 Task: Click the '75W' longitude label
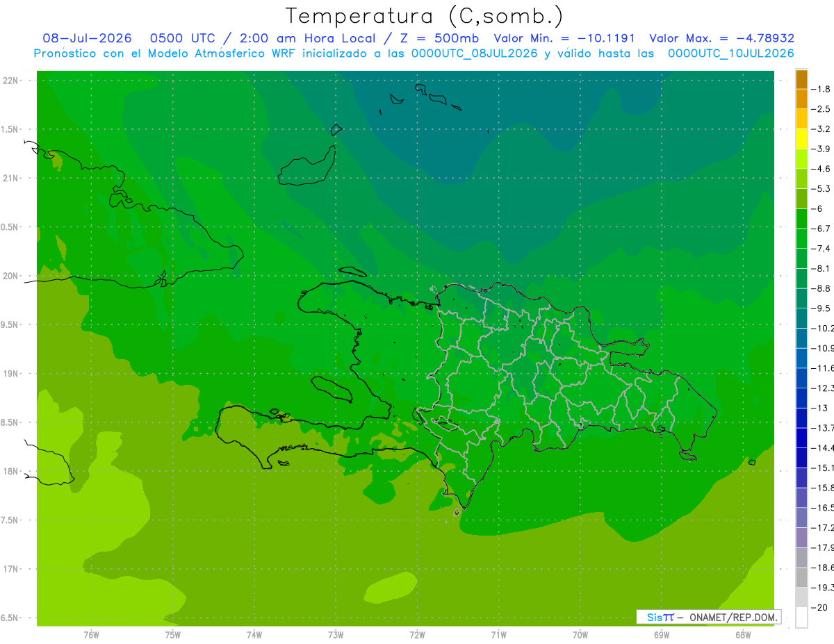[172, 635]
